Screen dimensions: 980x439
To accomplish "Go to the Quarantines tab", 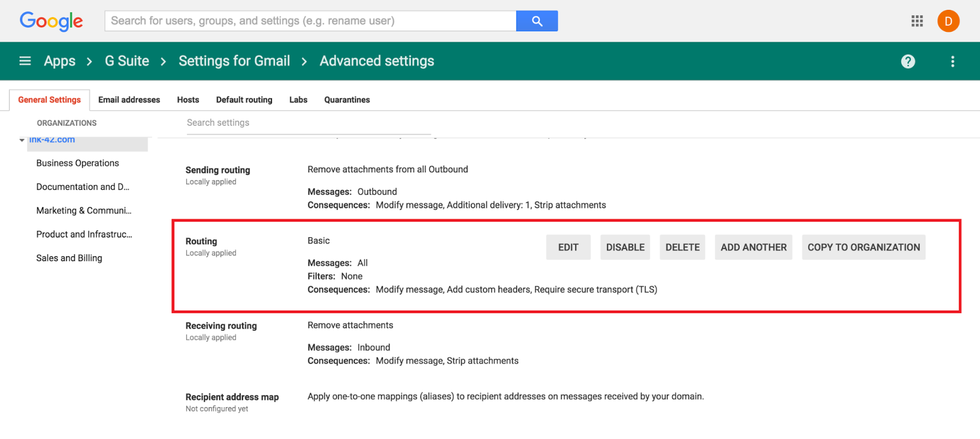I will 347,100.
